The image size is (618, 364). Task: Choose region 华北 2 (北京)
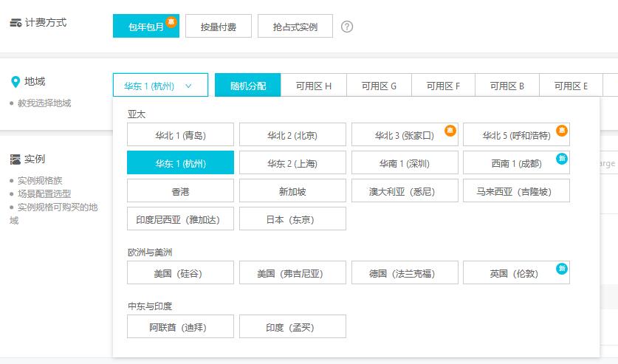click(x=292, y=134)
